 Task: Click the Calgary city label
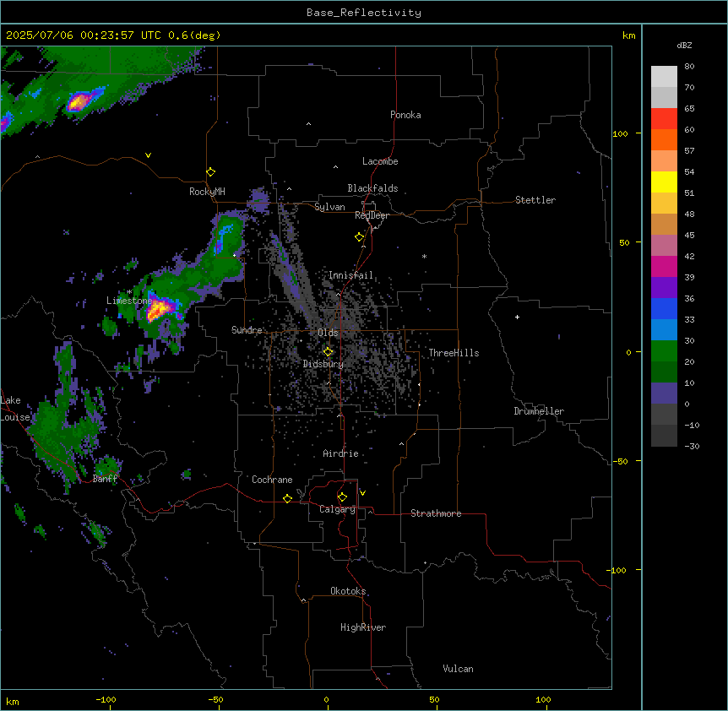338,509
